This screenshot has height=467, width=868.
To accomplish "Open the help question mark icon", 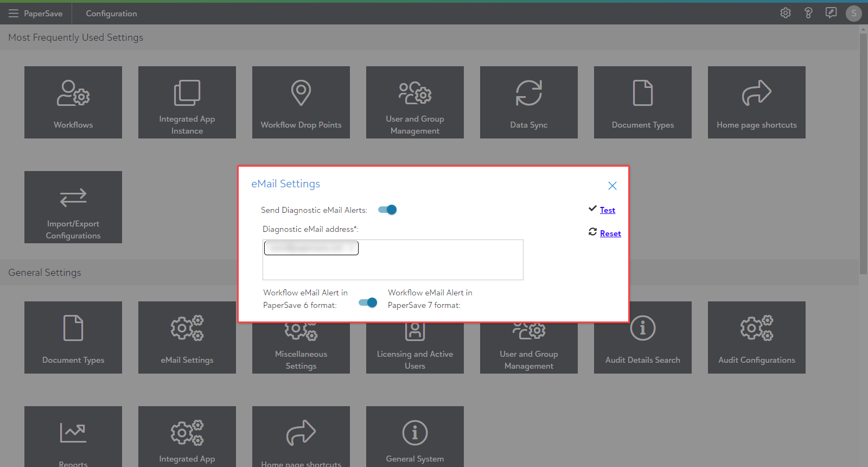I will point(808,13).
